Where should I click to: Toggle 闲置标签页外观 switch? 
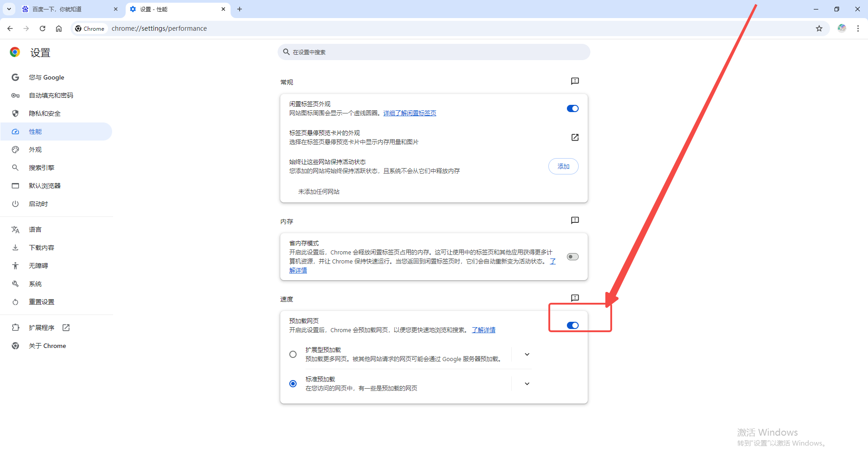tap(573, 108)
